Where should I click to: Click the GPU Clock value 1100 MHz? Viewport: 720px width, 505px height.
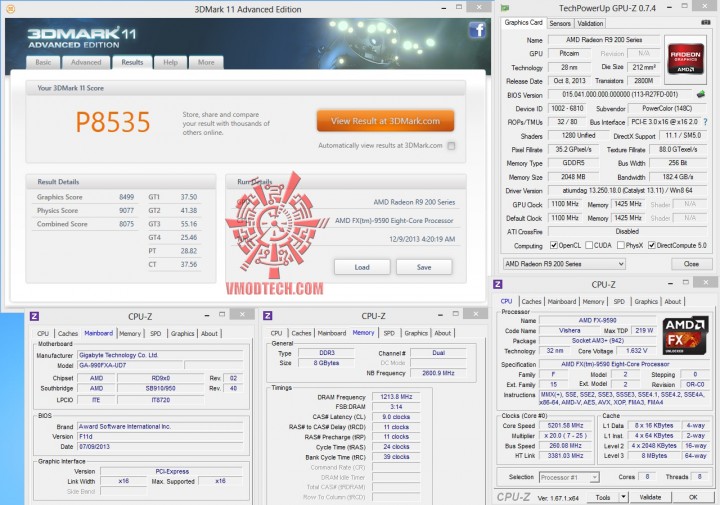564,204
